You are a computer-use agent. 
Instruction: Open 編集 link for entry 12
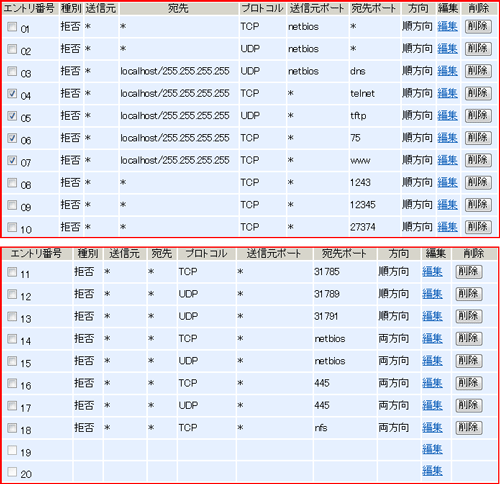click(432, 294)
